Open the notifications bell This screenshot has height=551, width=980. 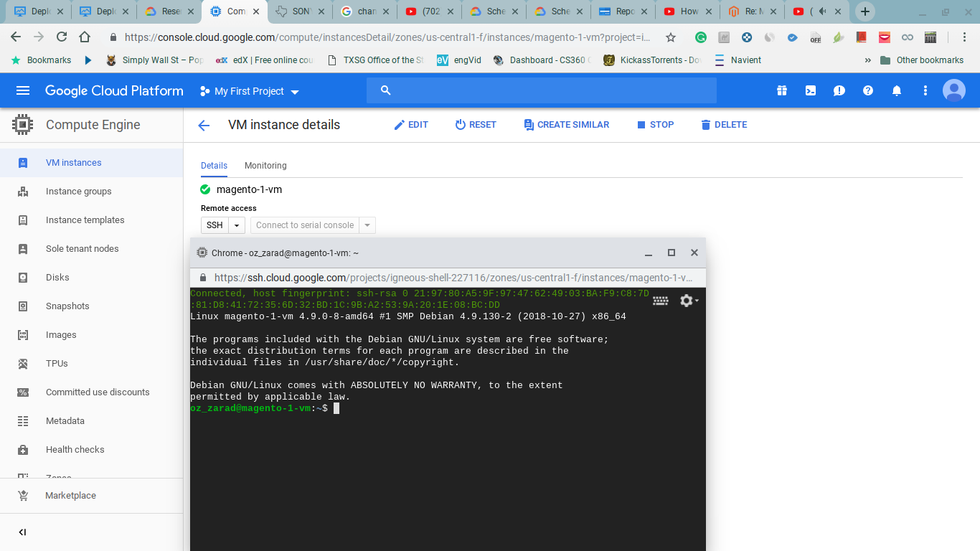(x=896, y=90)
